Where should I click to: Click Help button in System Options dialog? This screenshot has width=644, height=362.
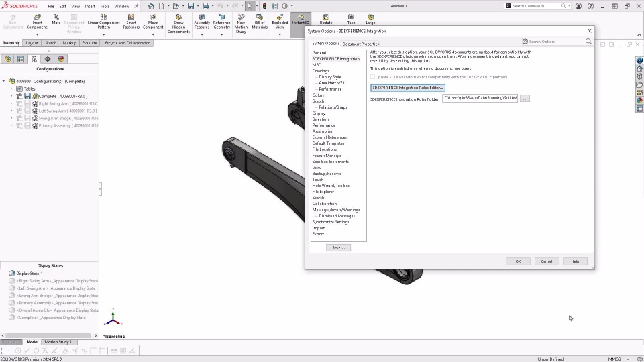[575, 261]
